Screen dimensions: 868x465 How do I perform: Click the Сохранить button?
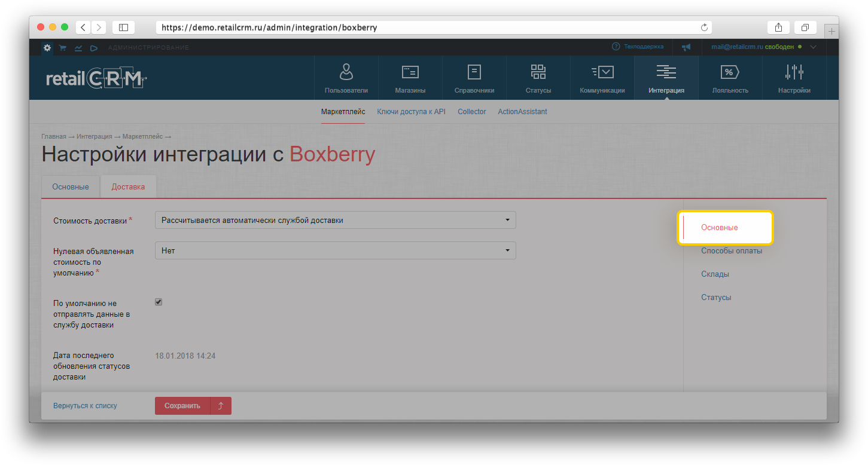click(x=182, y=406)
